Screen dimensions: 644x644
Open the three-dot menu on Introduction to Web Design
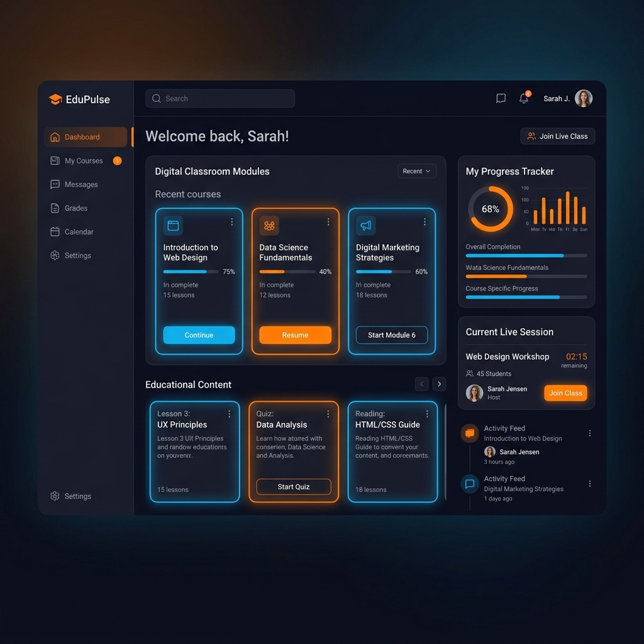(x=231, y=221)
